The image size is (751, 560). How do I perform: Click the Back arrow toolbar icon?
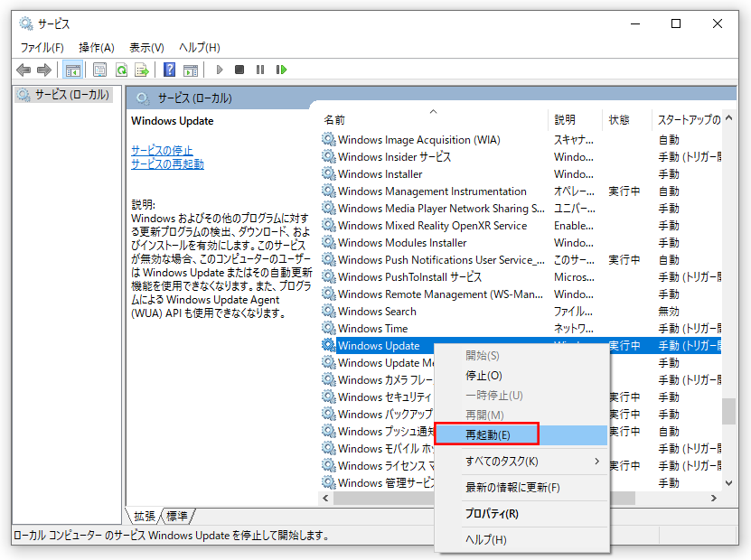23,70
